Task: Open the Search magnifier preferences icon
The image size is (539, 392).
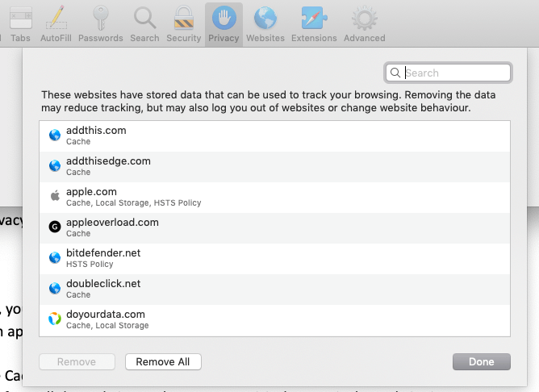Action: click(144, 18)
